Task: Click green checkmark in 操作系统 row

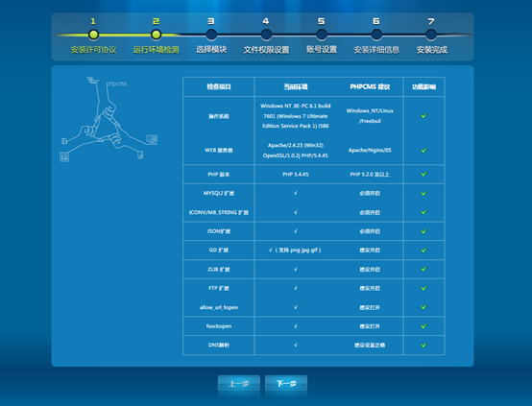Action: [x=423, y=116]
